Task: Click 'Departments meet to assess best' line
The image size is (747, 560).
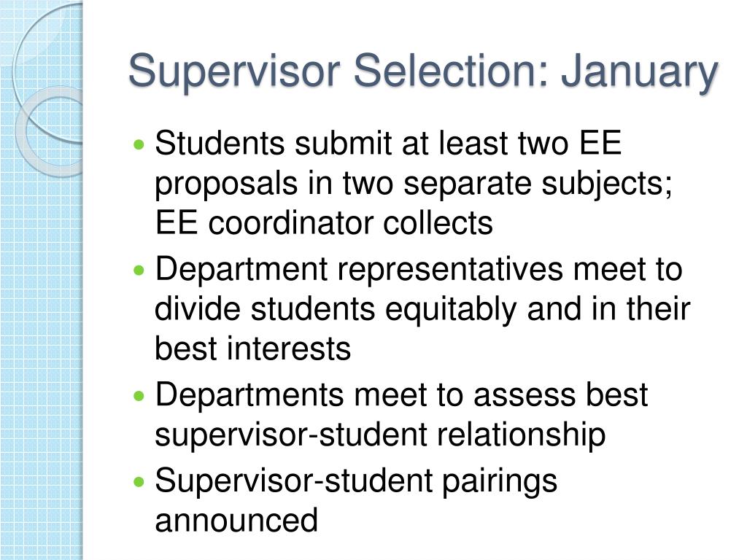Action: tap(401, 396)
